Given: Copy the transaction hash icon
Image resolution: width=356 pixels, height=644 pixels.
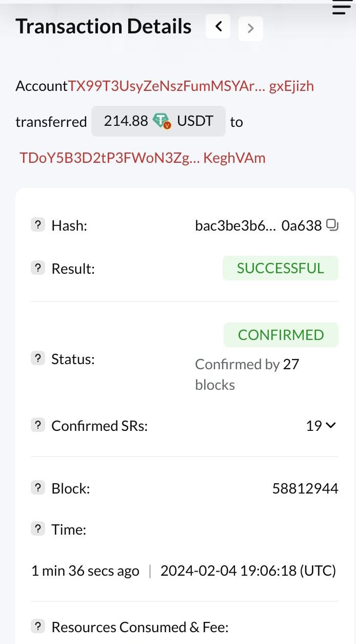Looking at the screenshot, I should (332, 225).
